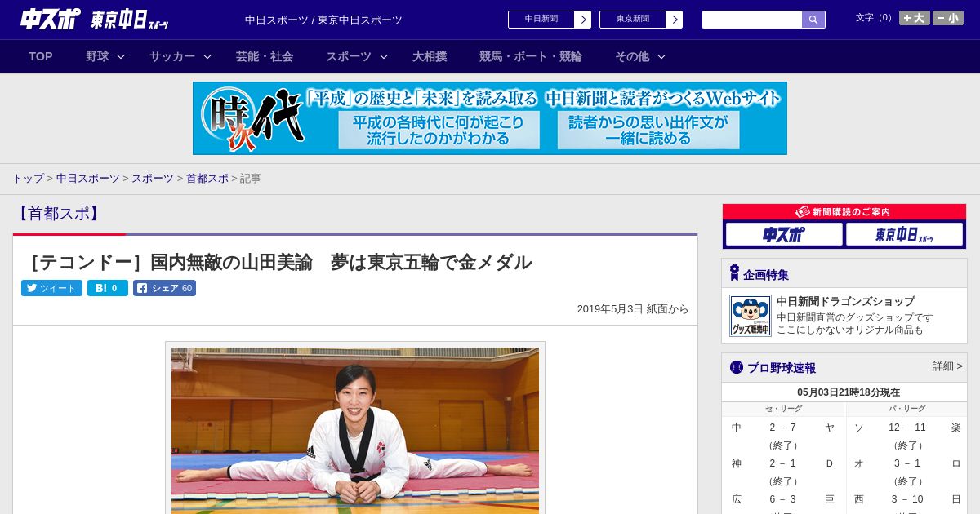The image size is (980, 514).
Task: Share article with Twitter ツイート button
Action: (51, 288)
